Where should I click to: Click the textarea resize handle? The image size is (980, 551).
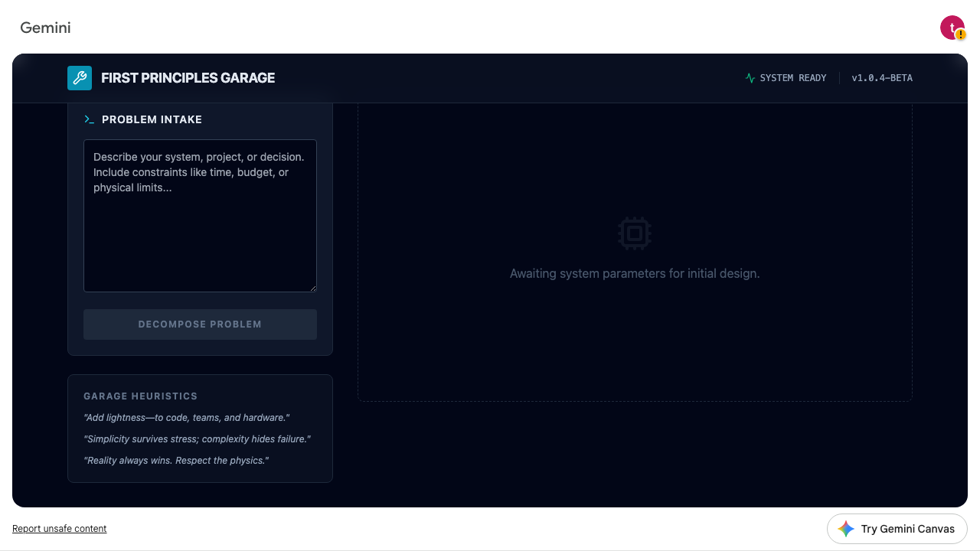point(312,288)
